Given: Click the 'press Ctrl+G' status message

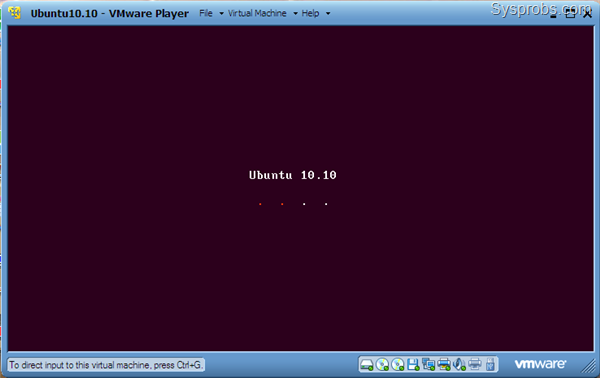Looking at the screenshot, I should pos(106,365).
